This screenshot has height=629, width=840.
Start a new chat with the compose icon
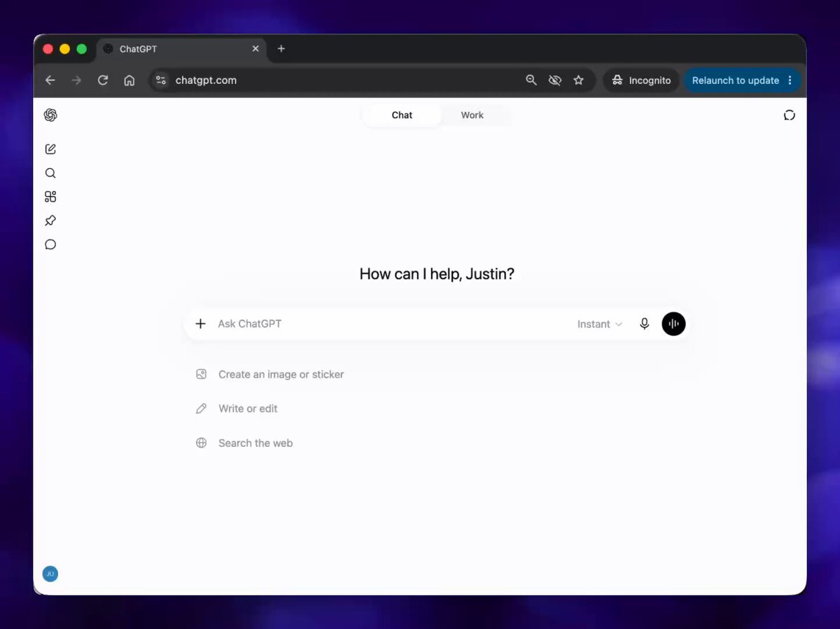click(50, 149)
